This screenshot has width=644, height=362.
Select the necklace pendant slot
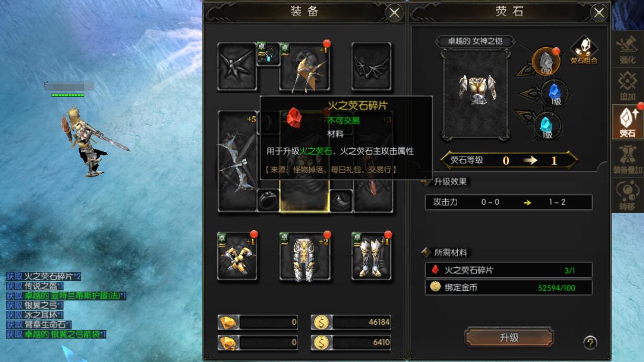click(x=268, y=53)
